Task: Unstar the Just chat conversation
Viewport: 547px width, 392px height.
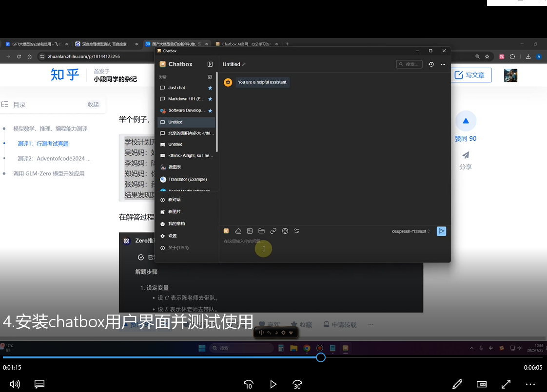Action: coord(210,88)
